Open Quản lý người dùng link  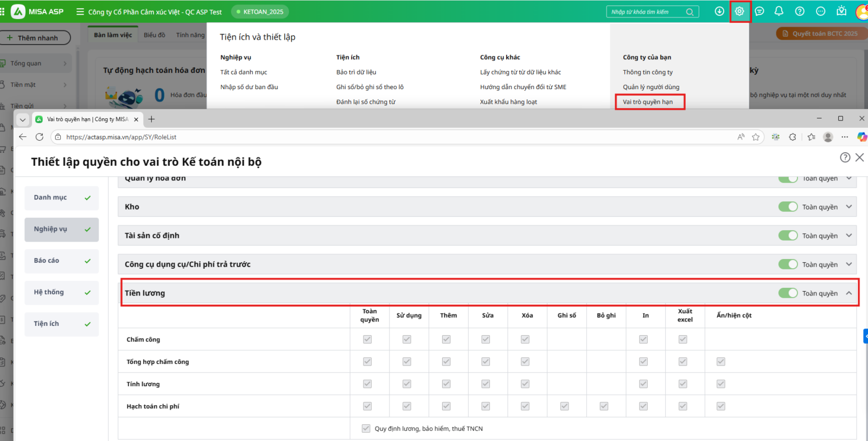651,87
